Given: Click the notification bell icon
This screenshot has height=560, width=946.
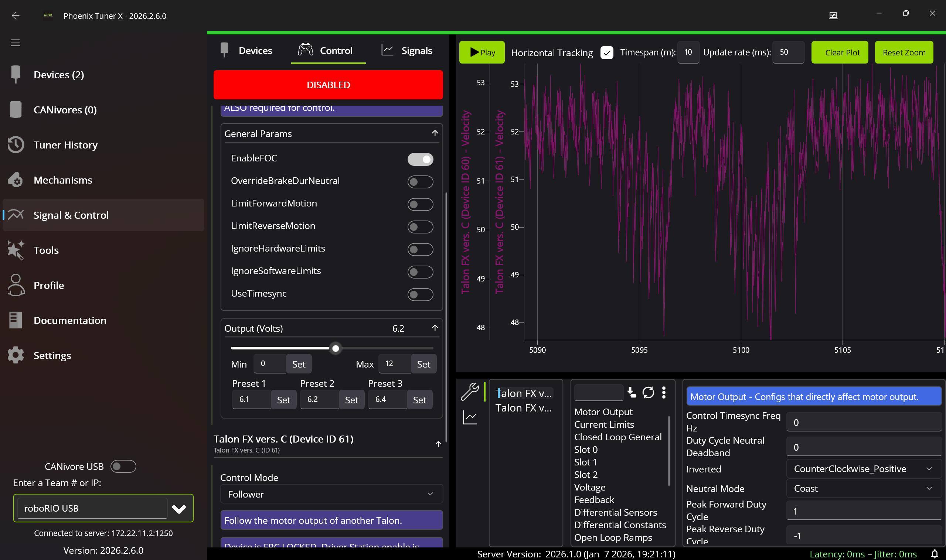Looking at the screenshot, I should pos(934,554).
